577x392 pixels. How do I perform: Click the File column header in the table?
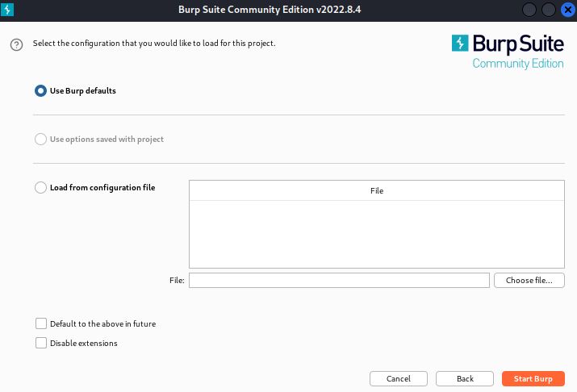tap(377, 191)
